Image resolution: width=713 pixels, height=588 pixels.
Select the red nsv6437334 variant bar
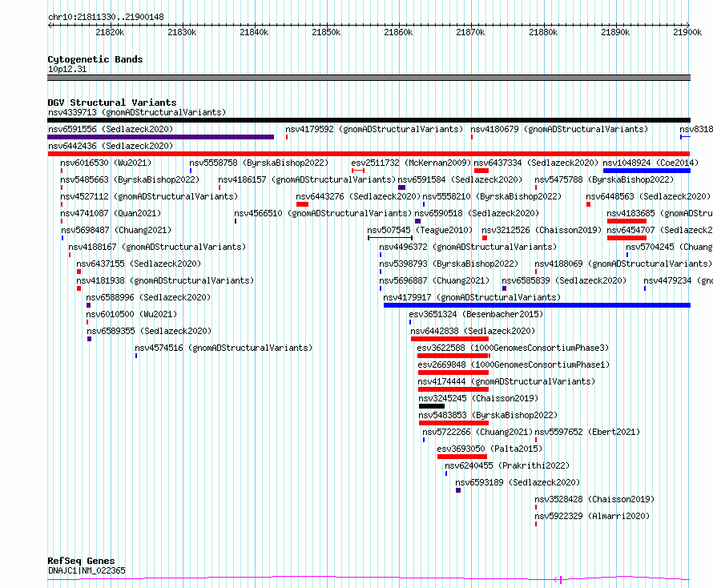coord(481,171)
